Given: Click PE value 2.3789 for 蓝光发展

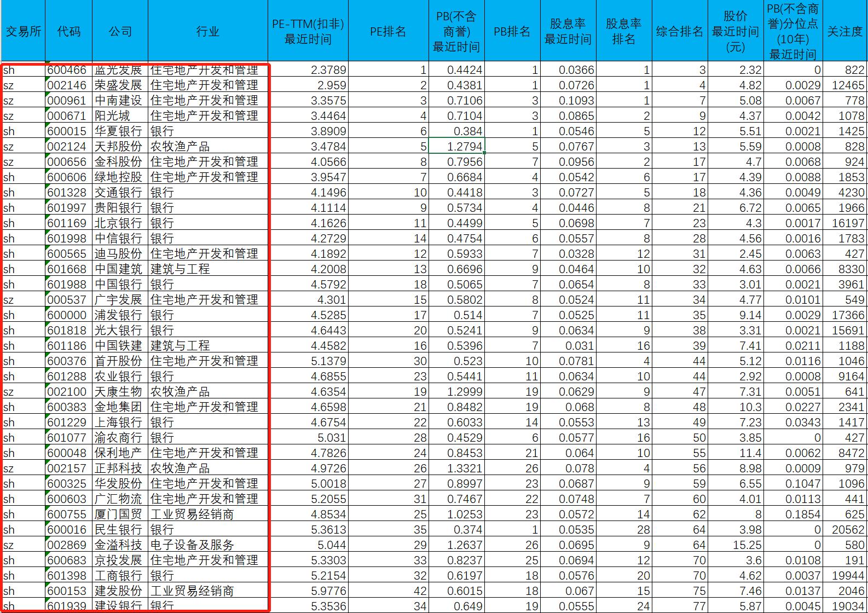Looking at the screenshot, I should tap(308, 70).
